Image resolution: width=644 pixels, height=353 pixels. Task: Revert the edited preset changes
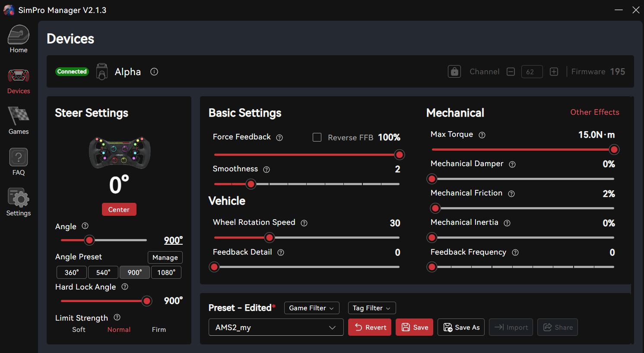click(370, 328)
